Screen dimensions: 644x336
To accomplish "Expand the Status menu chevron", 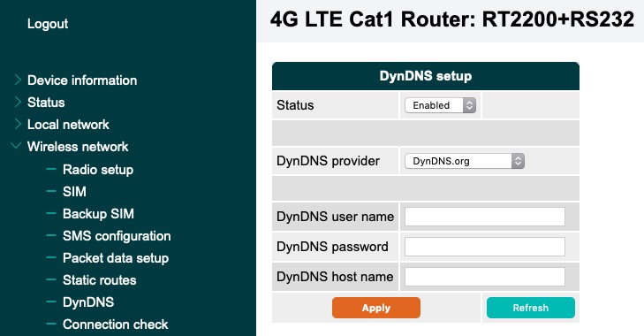I will point(18,102).
